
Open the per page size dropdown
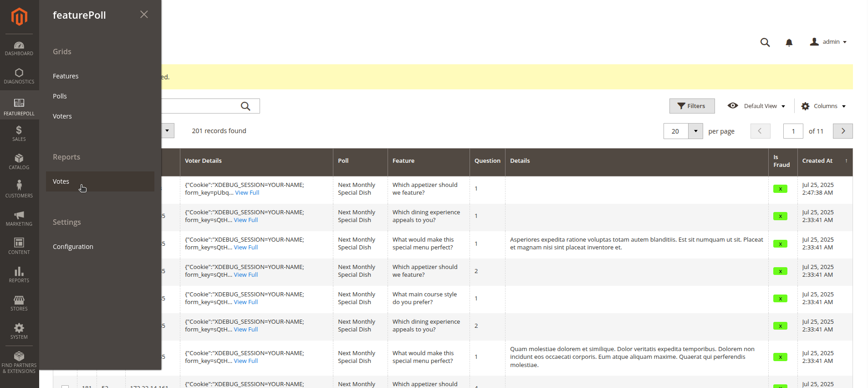point(695,131)
